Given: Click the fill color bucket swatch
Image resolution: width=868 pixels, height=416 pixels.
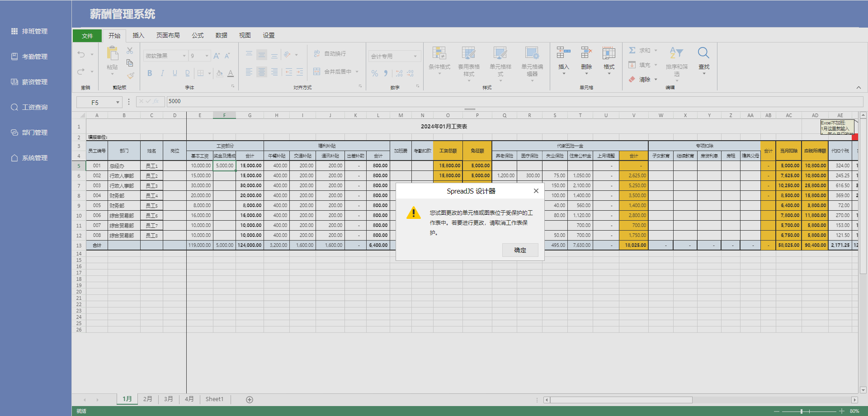Looking at the screenshot, I should [219, 73].
